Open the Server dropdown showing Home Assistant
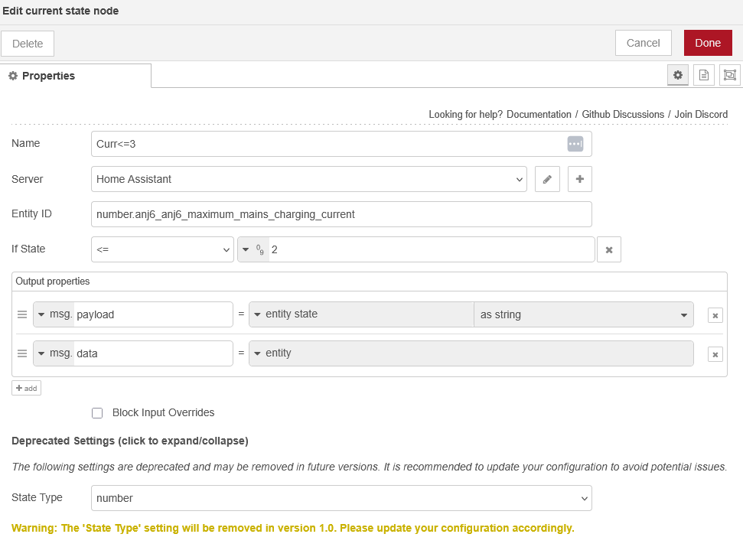The width and height of the screenshot is (743, 560). pos(308,179)
